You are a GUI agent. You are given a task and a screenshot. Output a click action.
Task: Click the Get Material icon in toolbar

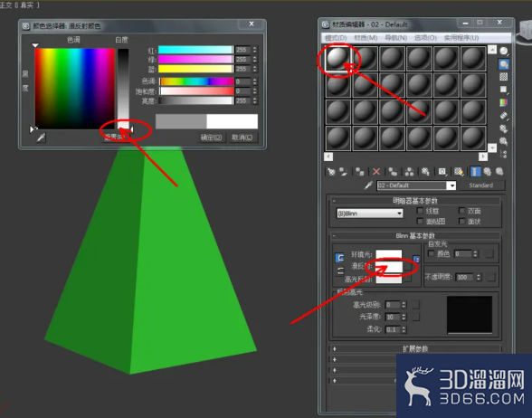[x=331, y=172]
